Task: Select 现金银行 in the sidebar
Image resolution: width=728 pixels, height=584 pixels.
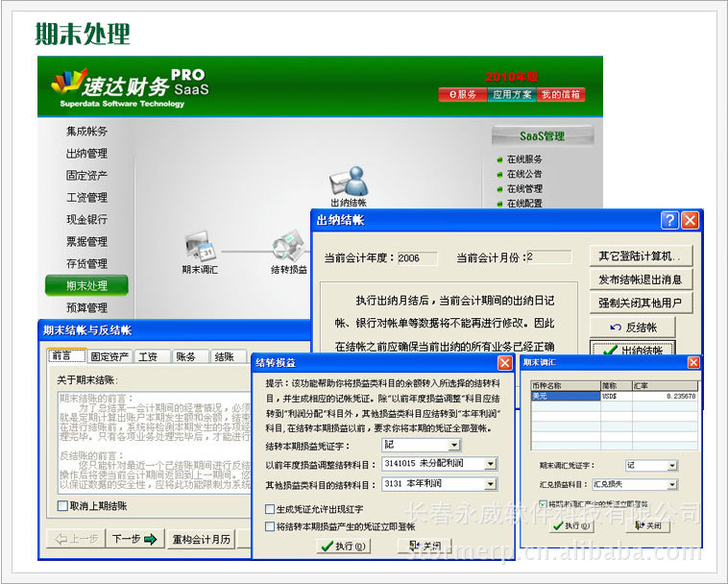Action: (86, 220)
